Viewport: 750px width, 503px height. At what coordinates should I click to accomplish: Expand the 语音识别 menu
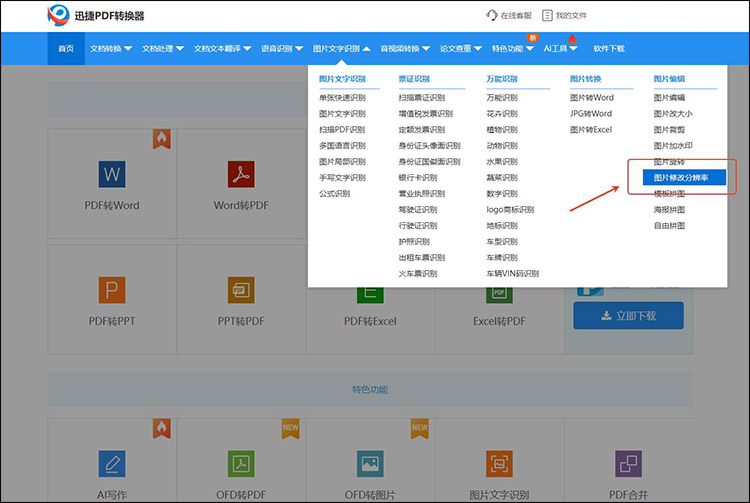[282, 48]
